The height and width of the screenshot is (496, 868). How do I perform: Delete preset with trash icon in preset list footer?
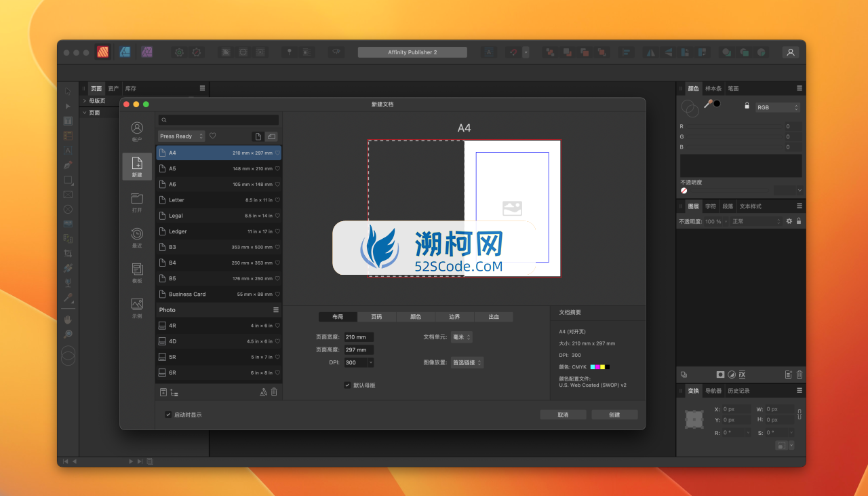point(274,392)
